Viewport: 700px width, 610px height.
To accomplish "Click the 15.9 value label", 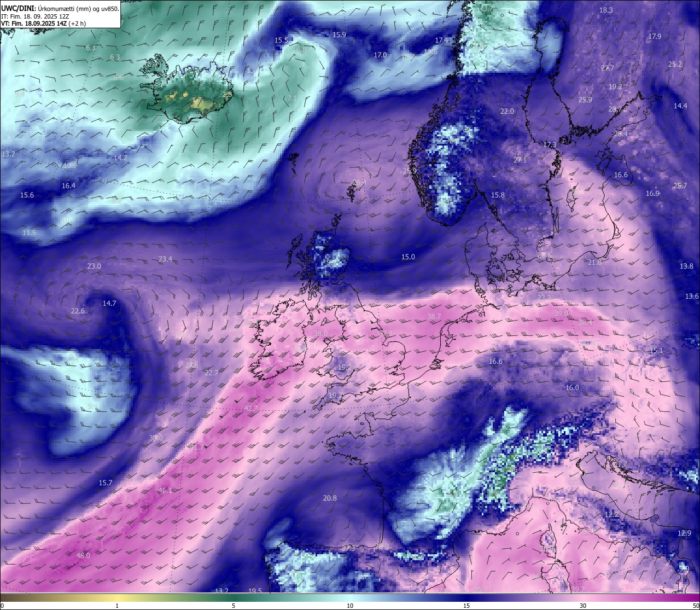I will pos(339,34).
